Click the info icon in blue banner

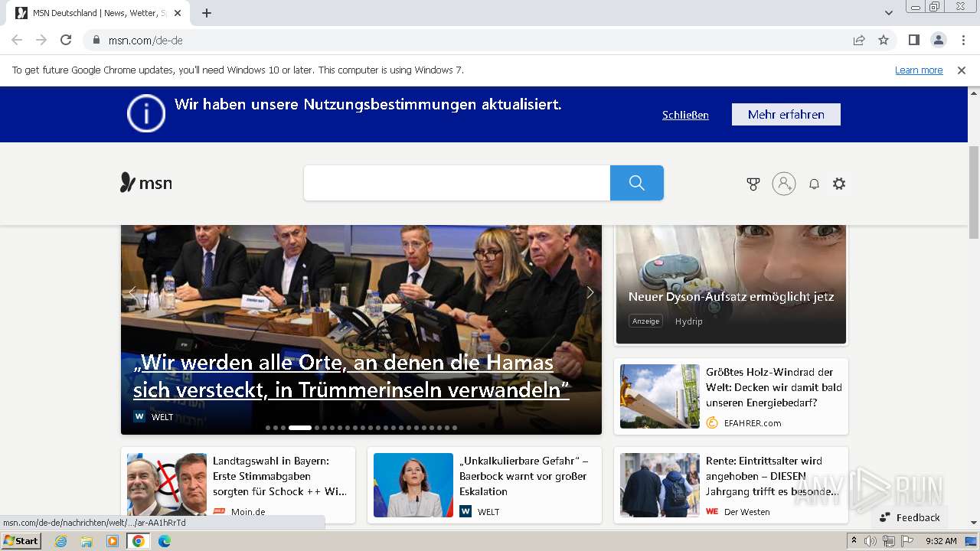146,113
